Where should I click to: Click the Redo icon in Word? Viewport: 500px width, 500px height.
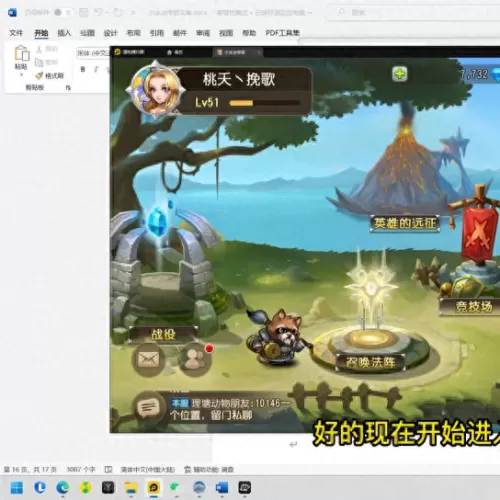click(118, 13)
